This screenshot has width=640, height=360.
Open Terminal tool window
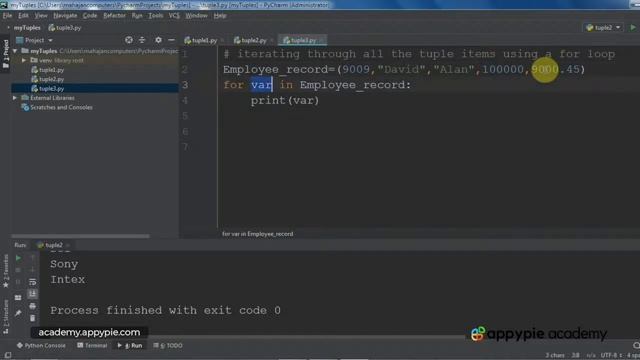(x=92, y=345)
